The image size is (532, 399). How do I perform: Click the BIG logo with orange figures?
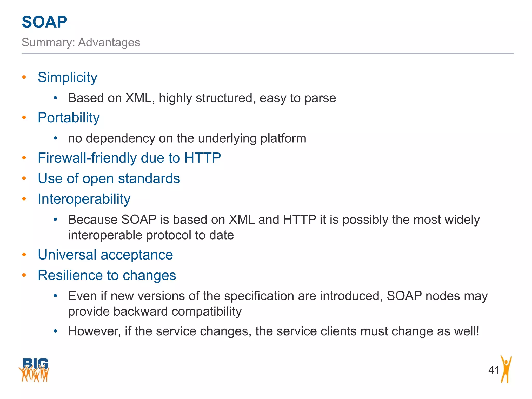[x=34, y=370]
